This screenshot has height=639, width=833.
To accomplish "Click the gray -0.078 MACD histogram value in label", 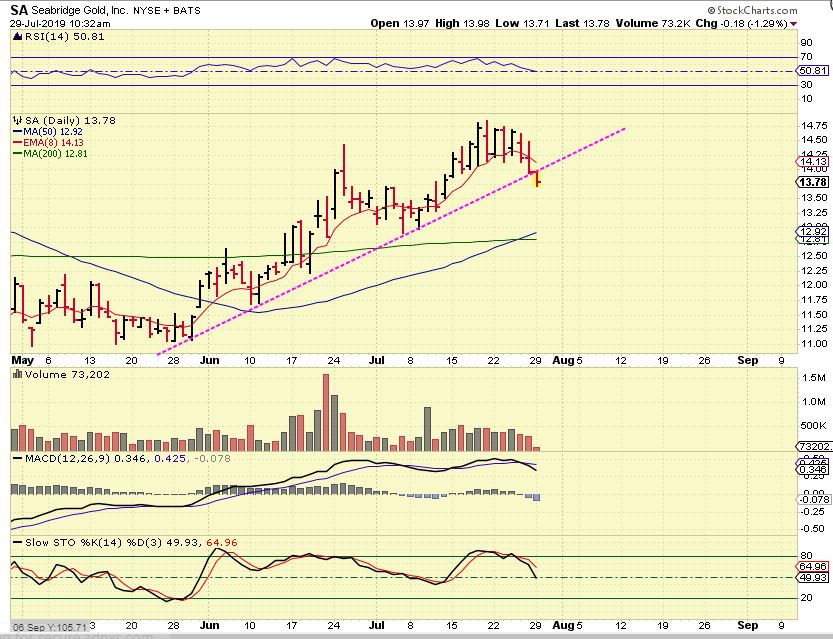I will coord(212,458).
